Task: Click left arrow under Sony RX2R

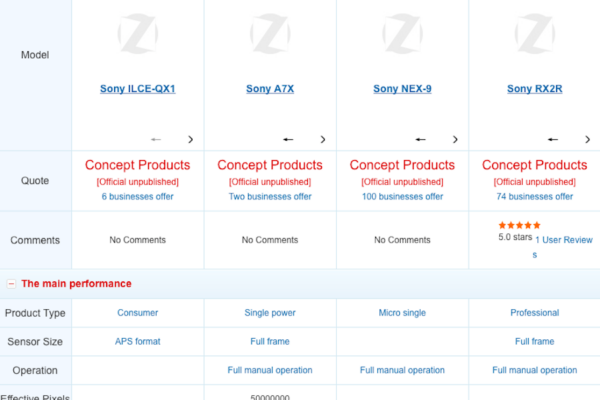Action: 554,139
